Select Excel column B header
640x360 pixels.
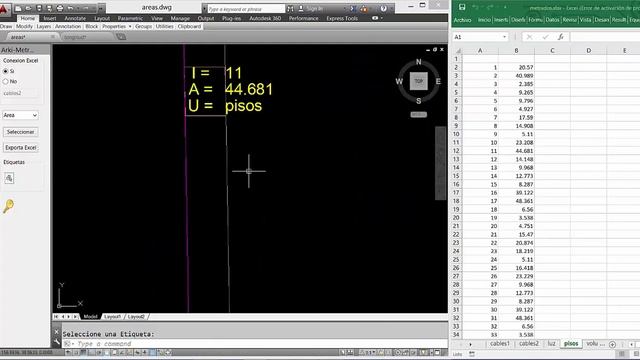tap(516, 51)
